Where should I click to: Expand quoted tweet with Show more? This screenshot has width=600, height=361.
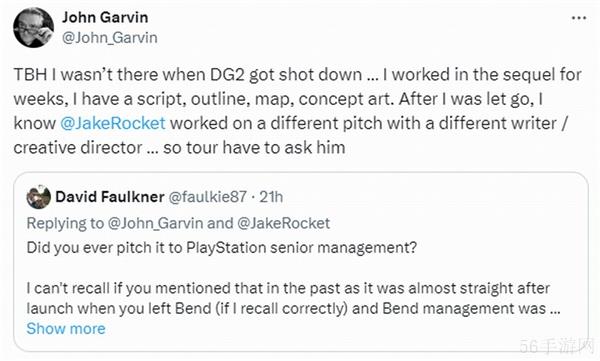point(66,328)
